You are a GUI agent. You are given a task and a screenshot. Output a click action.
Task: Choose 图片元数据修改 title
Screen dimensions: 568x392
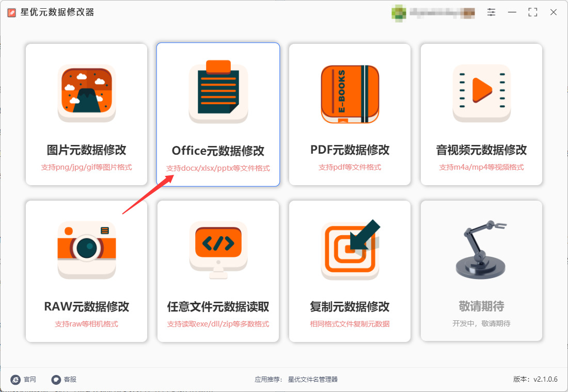pyautogui.click(x=87, y=150)
